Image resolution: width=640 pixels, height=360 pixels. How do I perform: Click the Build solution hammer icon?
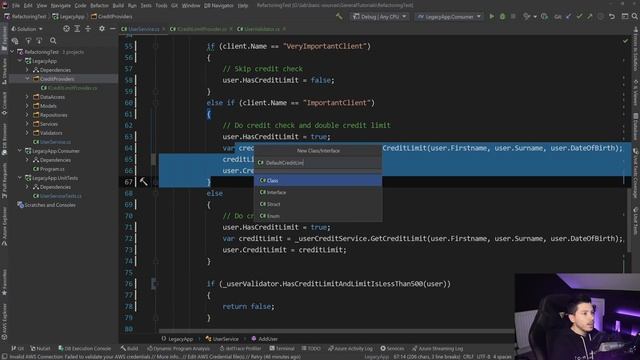(339, 16)
